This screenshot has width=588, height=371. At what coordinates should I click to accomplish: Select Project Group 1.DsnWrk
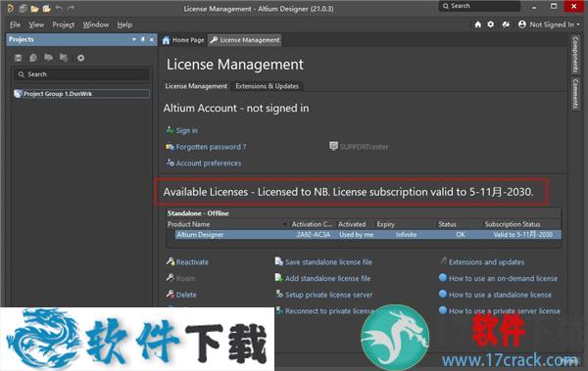(x=81, y=94)
